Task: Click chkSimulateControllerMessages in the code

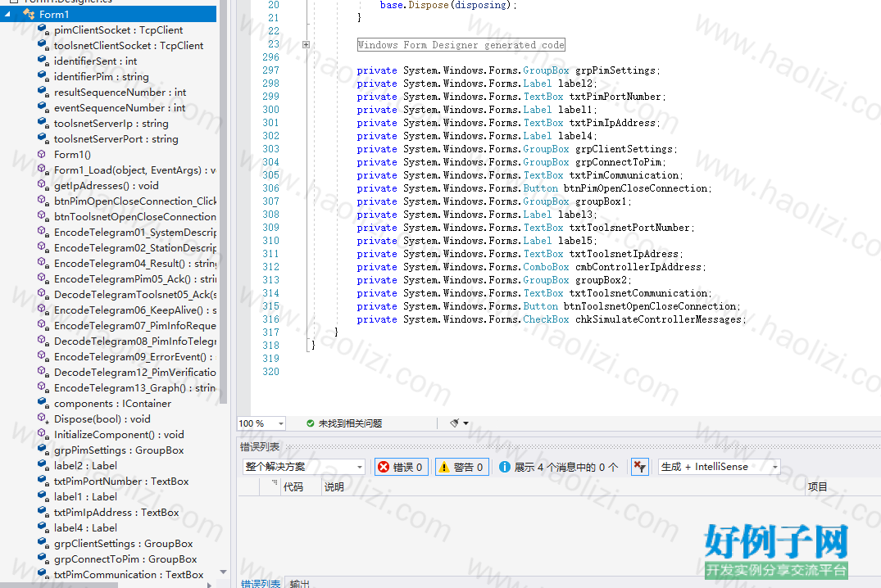Action: click(659, 319)
